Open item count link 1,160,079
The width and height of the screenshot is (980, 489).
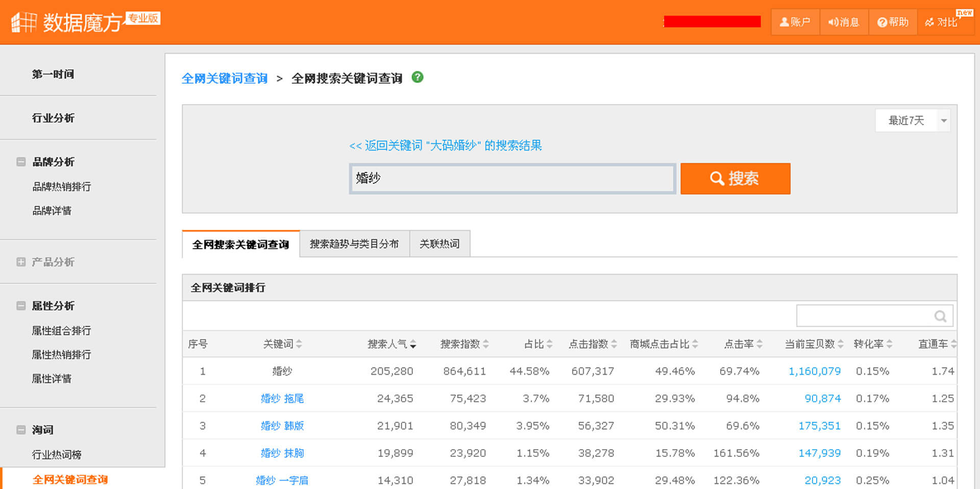coord(815,372)
